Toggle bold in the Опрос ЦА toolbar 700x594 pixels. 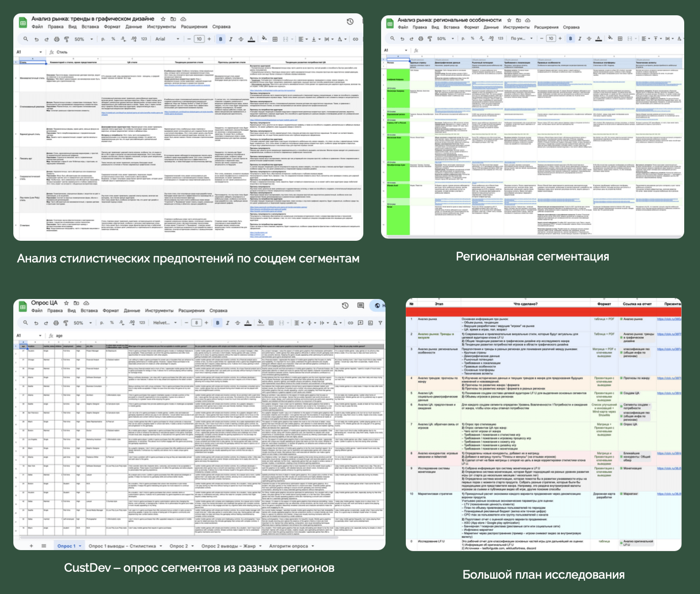(218, 323)
